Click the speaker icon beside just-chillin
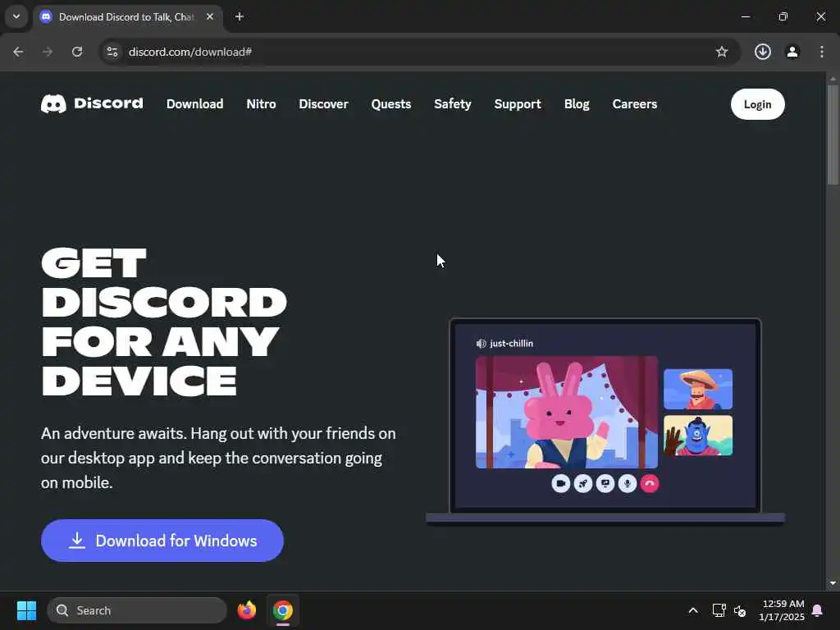840x630 pixels. [x=481, y=344]
